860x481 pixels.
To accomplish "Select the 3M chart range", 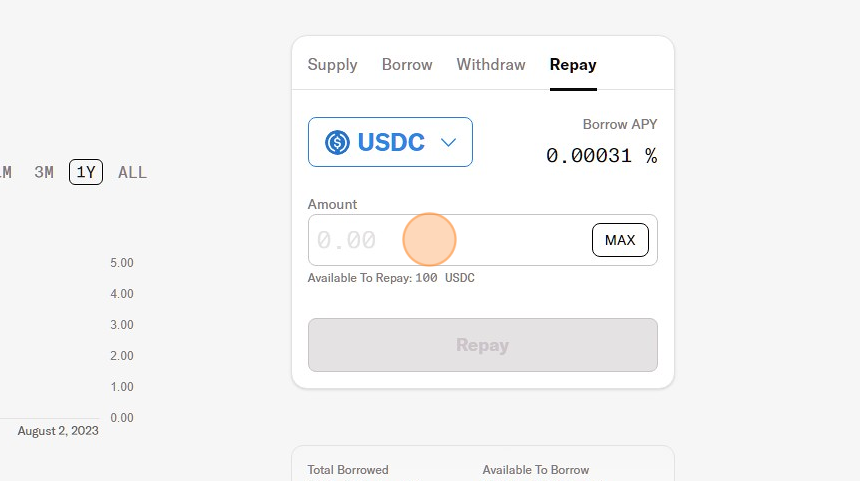I will coord(44,172).
